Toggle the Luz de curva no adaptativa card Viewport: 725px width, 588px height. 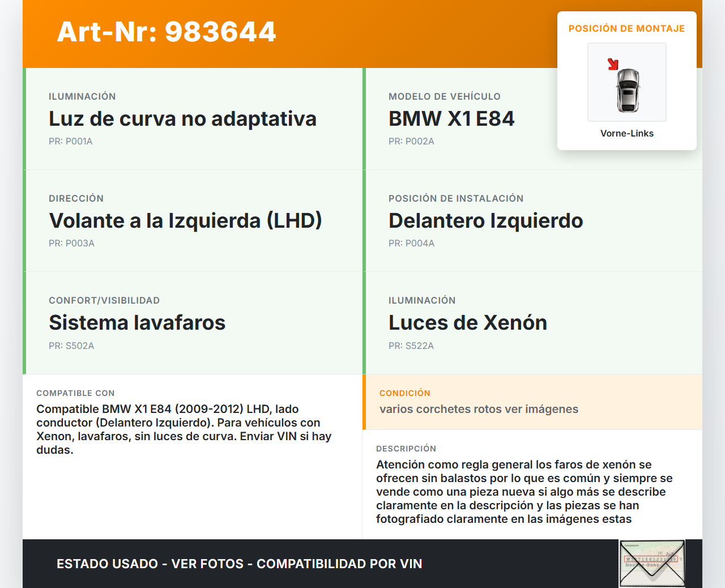[x=193, y=119]
